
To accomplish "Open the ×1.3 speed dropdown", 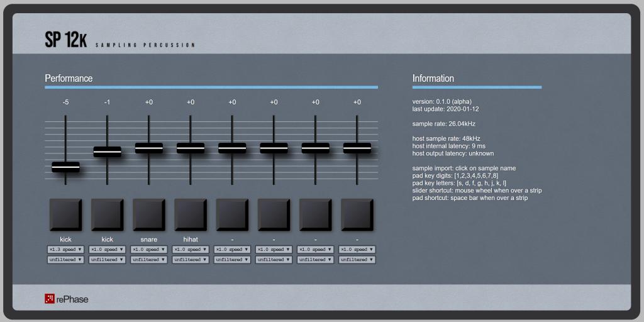I will coord(65,249).
